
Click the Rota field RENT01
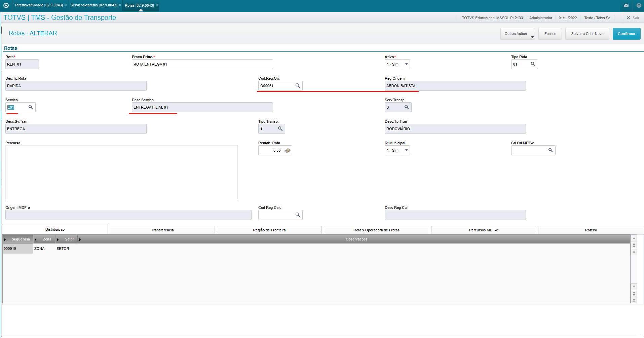point(22,64)
